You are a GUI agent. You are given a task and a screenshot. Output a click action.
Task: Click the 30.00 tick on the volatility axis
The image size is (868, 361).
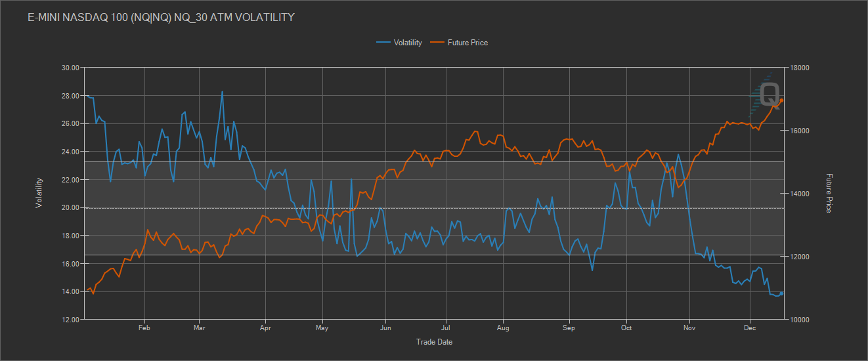pos(70,68)
